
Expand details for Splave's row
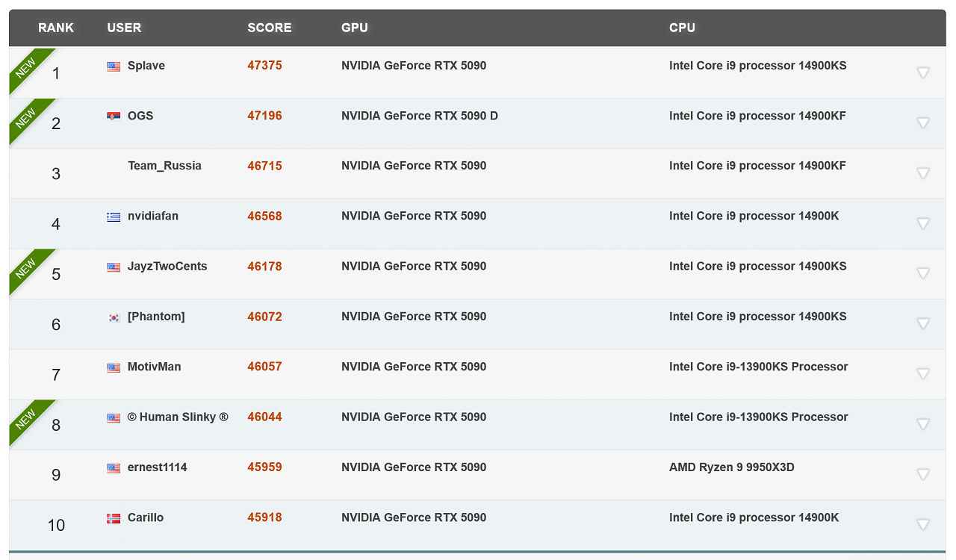click(923, 72)
